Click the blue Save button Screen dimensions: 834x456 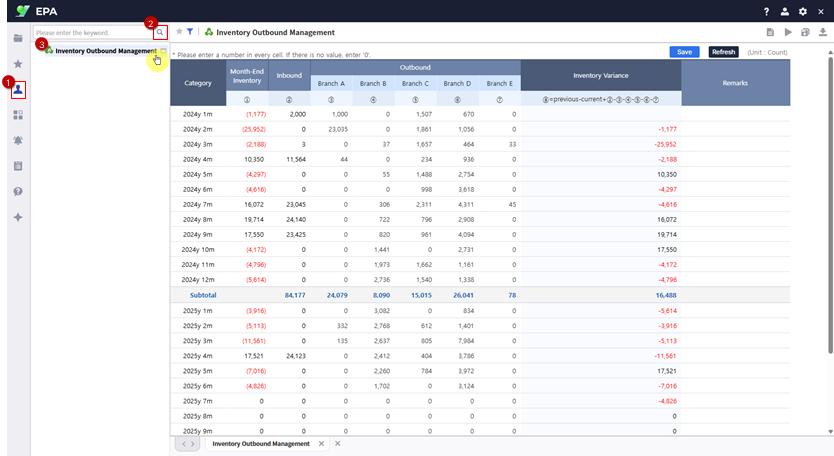(x=684, y=52)
